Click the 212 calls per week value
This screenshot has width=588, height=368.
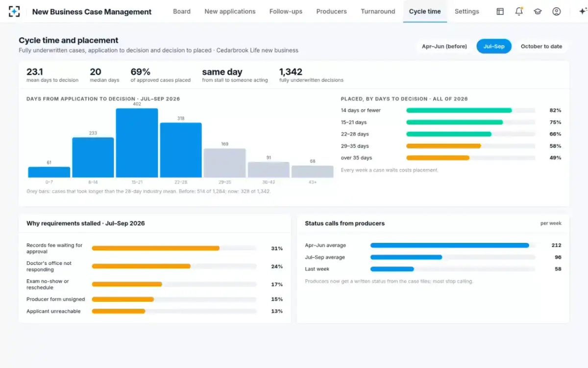click(556, 245)
